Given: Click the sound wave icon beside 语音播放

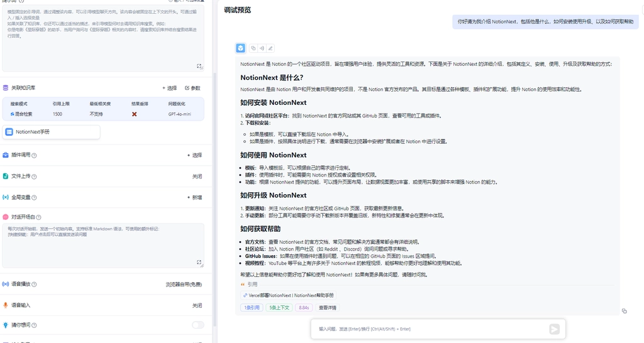Looking at the screenshot, I should (x=6, y=284).
